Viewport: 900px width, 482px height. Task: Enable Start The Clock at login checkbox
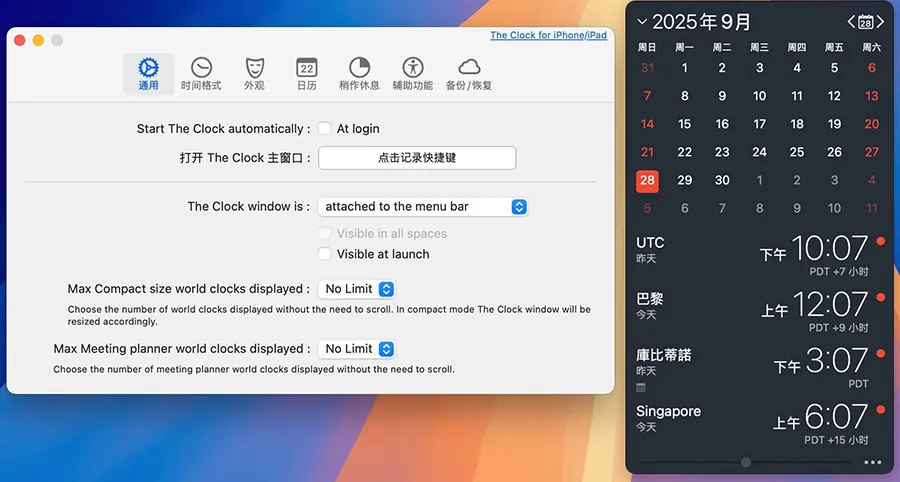(x=324, y=129)
